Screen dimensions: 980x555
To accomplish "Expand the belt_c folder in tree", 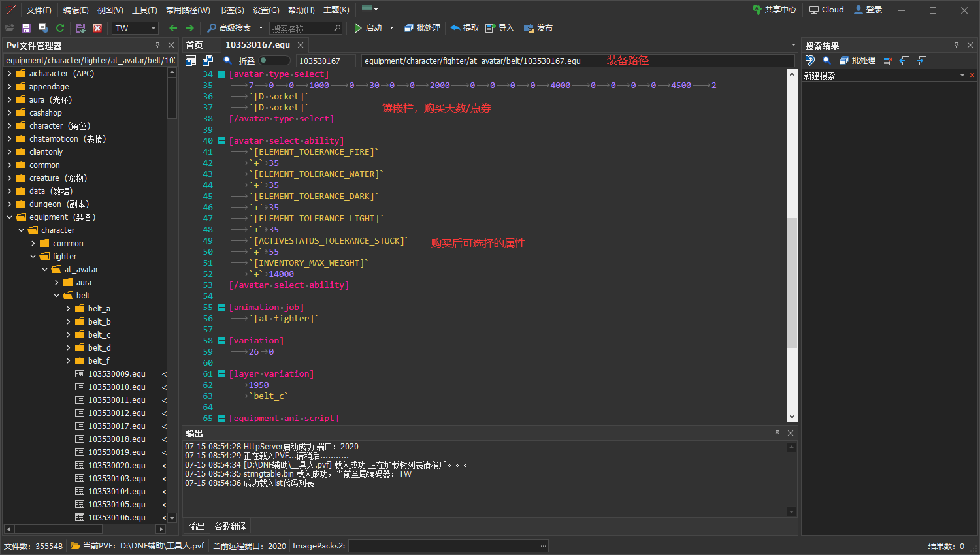I will coord(69,335).
